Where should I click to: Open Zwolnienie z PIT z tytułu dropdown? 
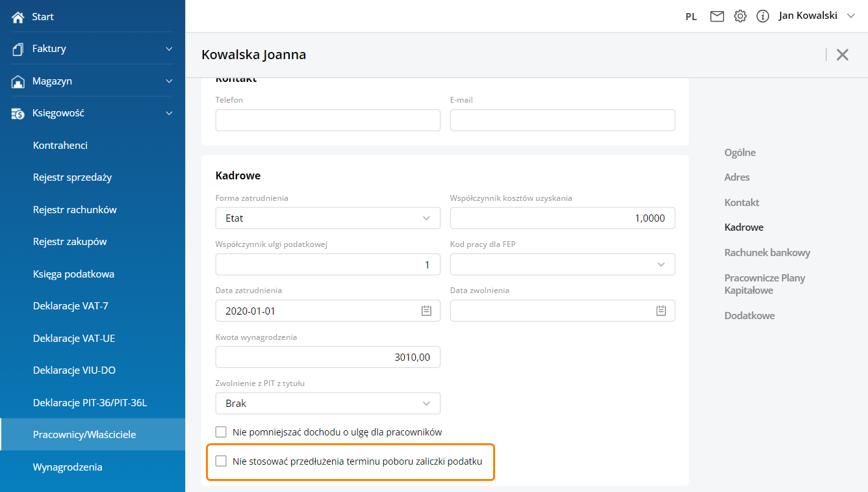(x=327, y=404)
